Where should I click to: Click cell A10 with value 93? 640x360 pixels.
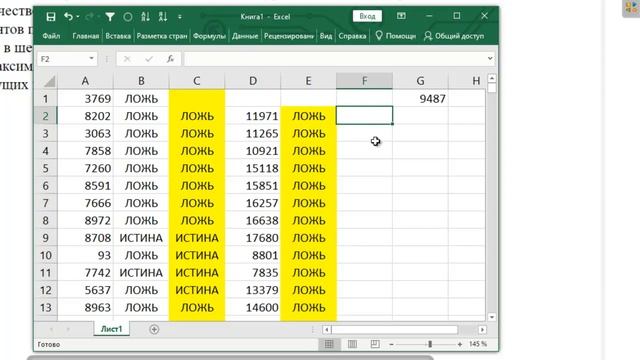point(85,256)
